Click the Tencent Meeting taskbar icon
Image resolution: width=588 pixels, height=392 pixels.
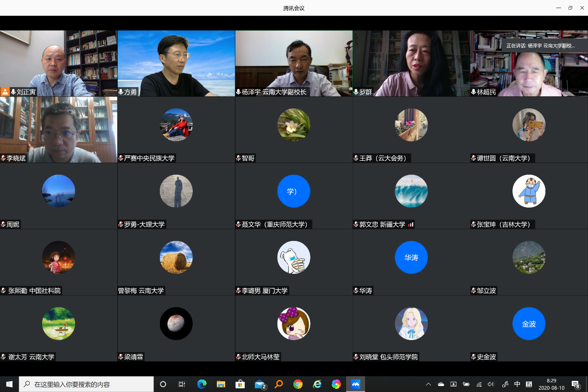click(x=355, y=384)
